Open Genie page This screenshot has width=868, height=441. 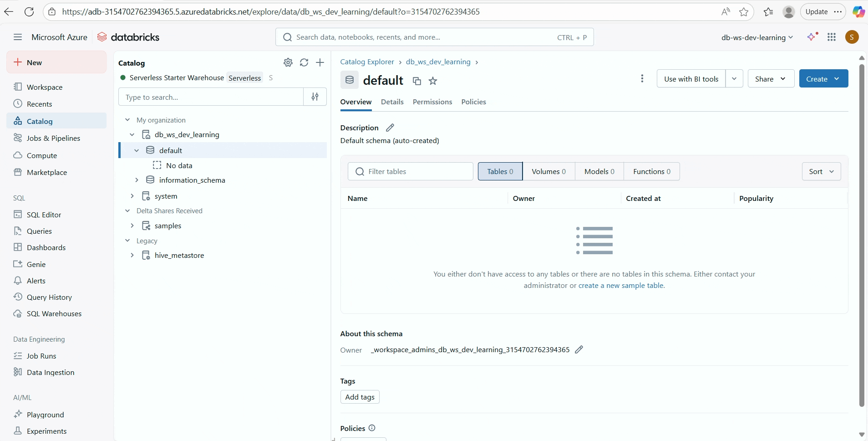[56, 264]
